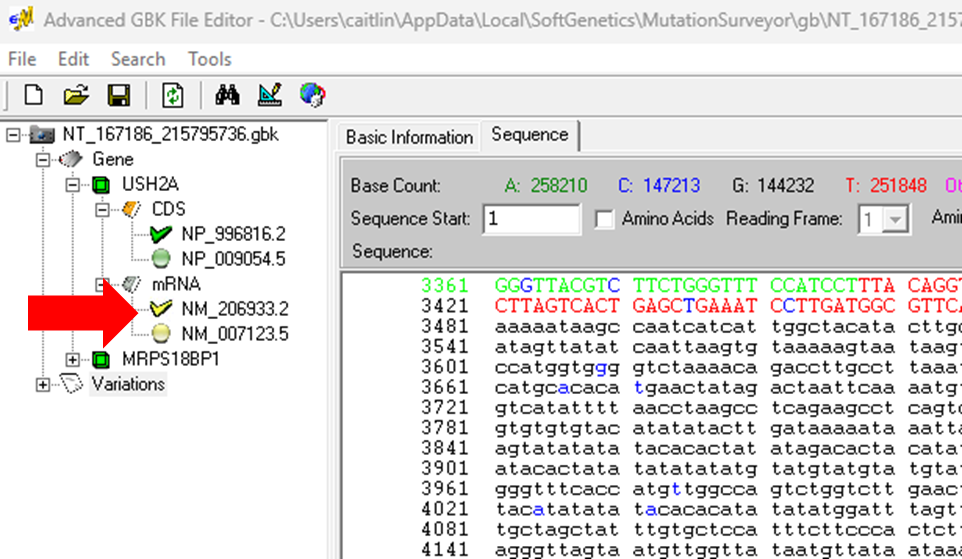This screenshot has width=962, height=559.
Task: Click sequence line number 4141
Action: click(x=445, y=549)
